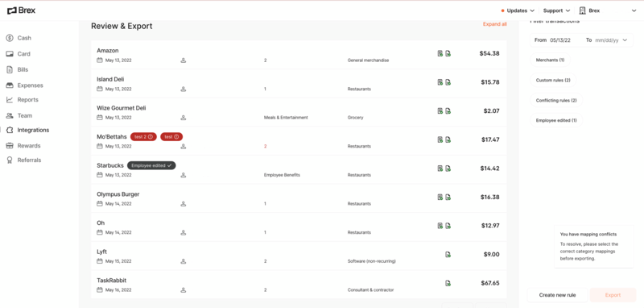Filter by Merchants (1) chip

click(550, 60)
